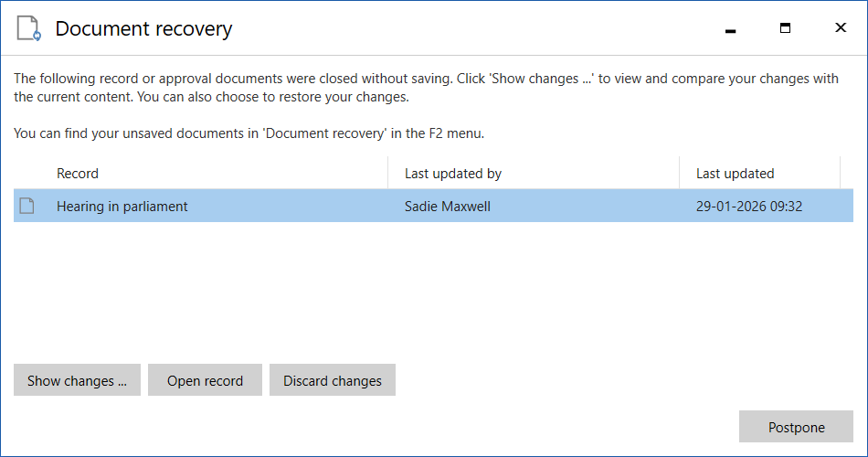Maximize the Document recovery window
Screen dimensions: 868x457
click(x=785, y=28)
